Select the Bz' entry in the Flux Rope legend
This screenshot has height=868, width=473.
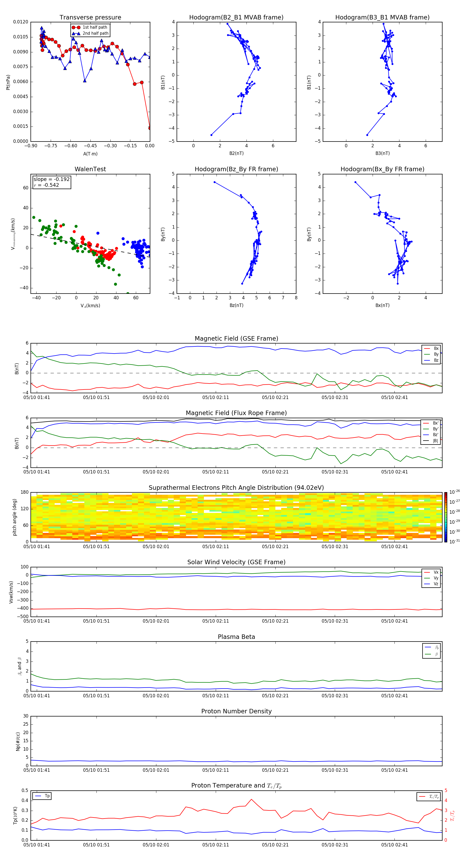(431, 435)
